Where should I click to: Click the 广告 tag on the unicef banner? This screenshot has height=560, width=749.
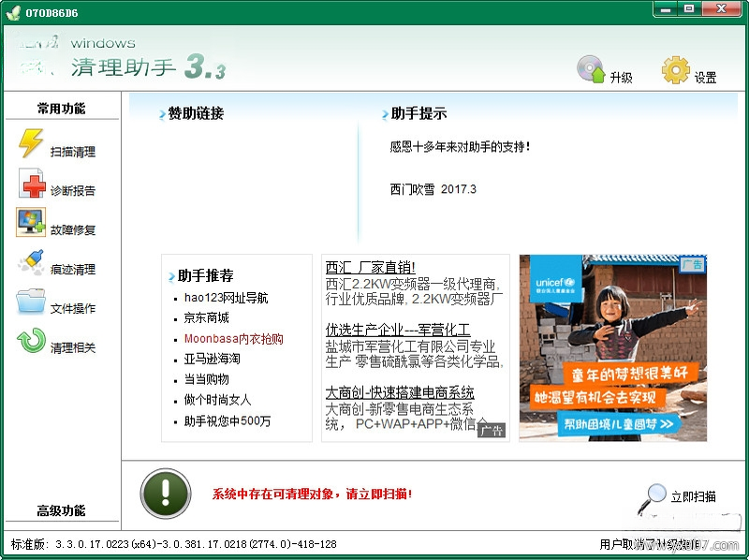coord(693,263)
